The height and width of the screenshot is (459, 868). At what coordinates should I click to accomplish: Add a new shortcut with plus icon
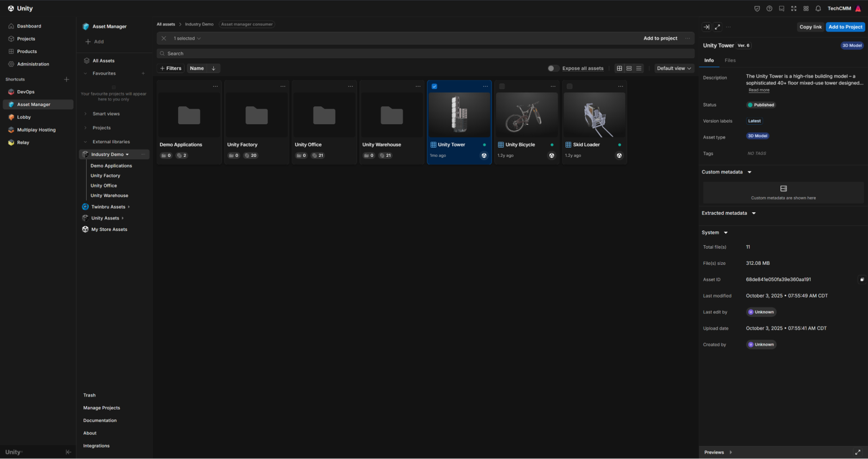point(66,79)
